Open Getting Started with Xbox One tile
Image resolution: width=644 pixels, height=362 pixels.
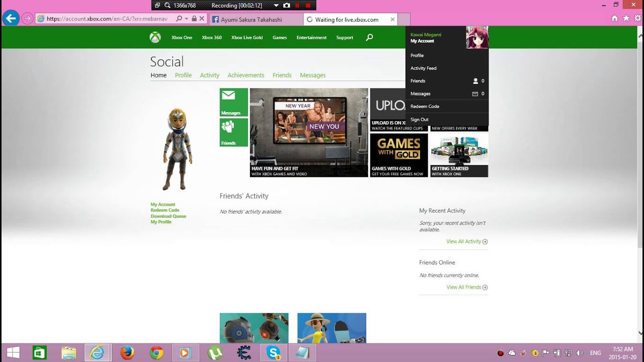(459, 155)
